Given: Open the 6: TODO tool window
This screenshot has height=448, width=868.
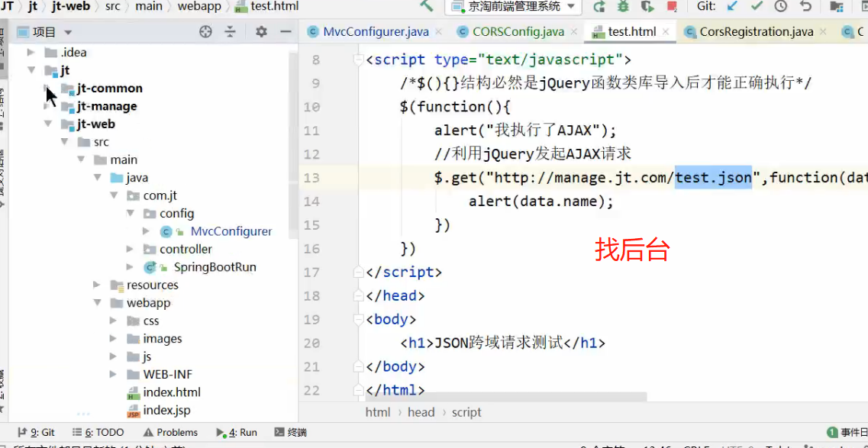Looking at the screenshot, I should click(98, 432).
